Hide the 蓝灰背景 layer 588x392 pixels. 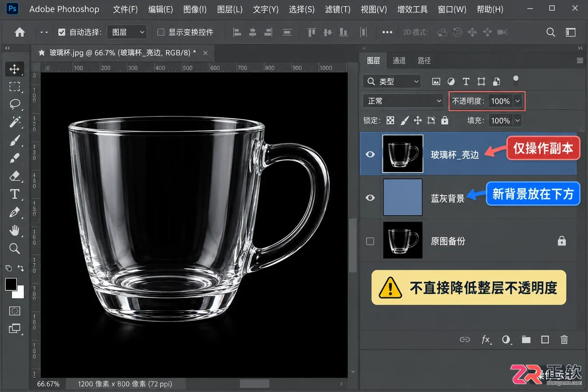click(370, 198)
